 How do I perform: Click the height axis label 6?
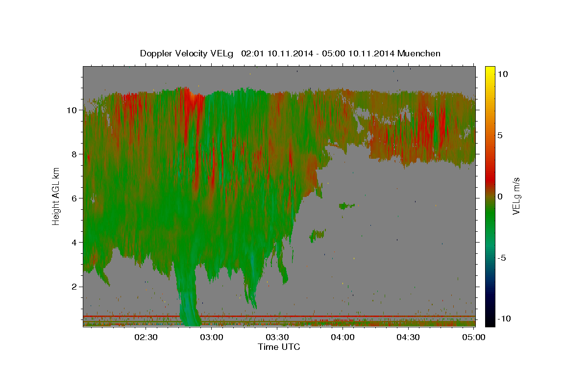pyautogui.click(x=74, y=198)
